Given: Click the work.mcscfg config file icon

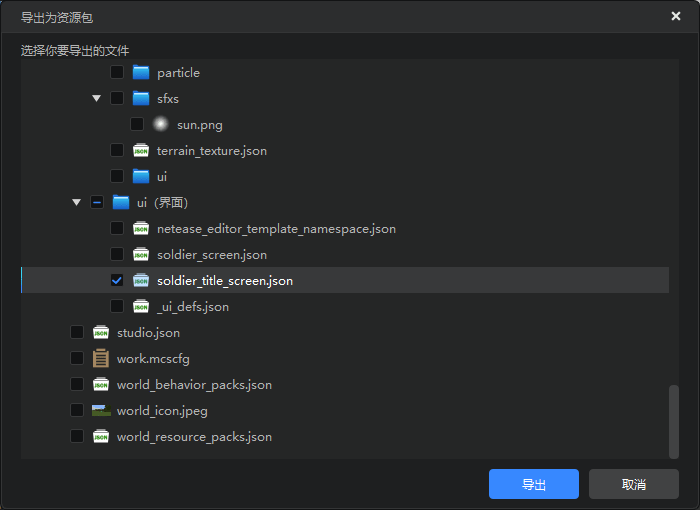Looking at the screenshot, I should pos(101,358).
